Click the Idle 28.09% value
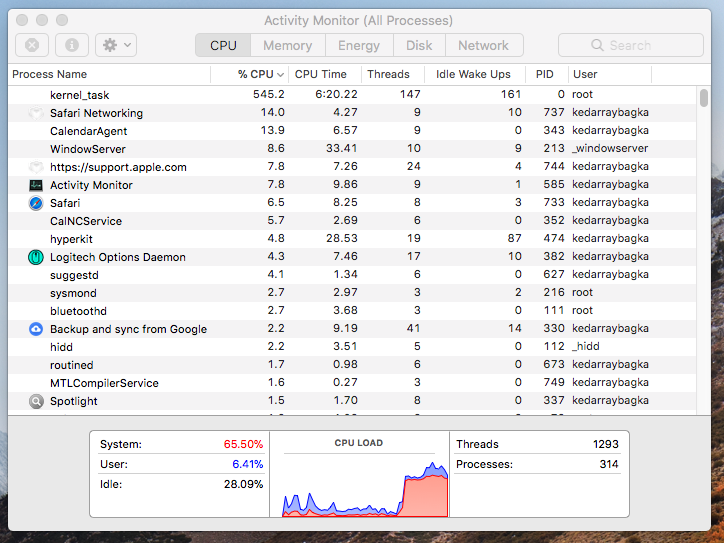 [243, 484]
